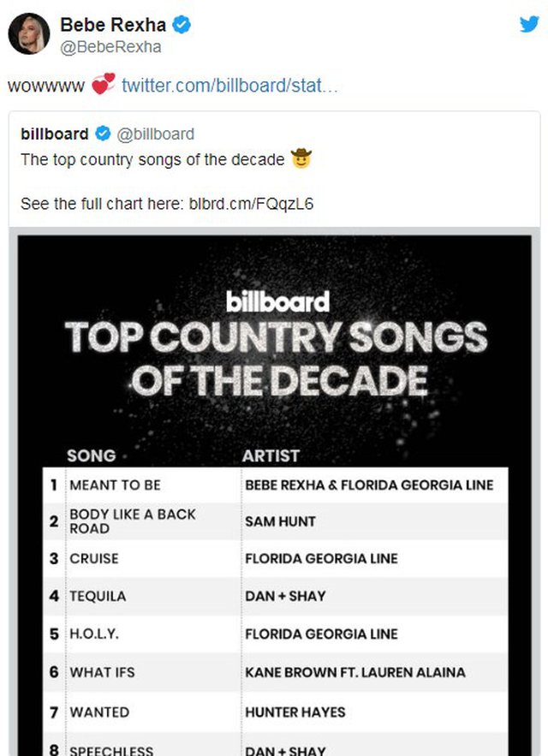Click the cowboy hat emoji

point(301,158)
